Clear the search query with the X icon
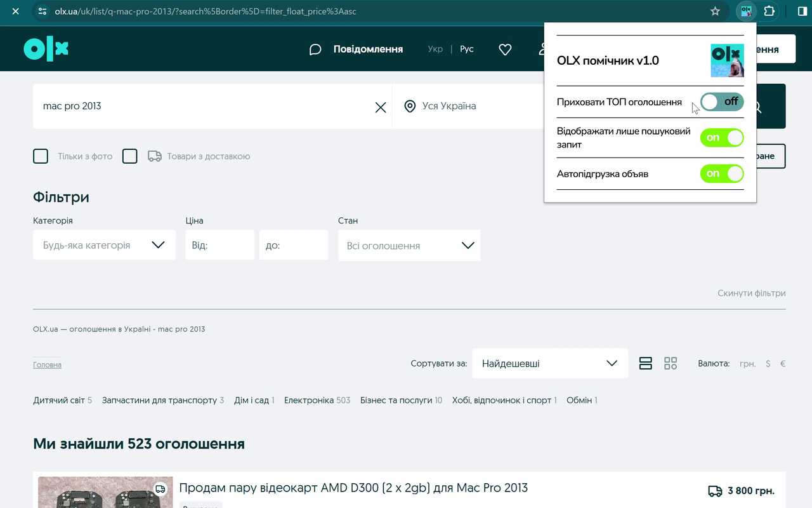 380,107
